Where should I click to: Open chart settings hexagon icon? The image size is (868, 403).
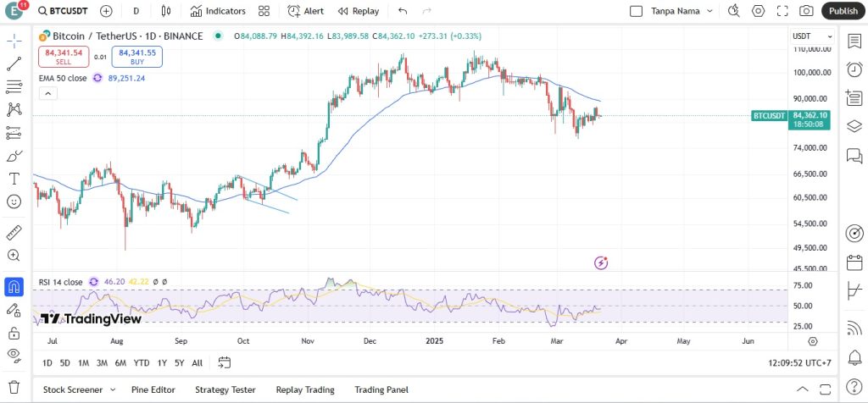[x=759, y=11]
